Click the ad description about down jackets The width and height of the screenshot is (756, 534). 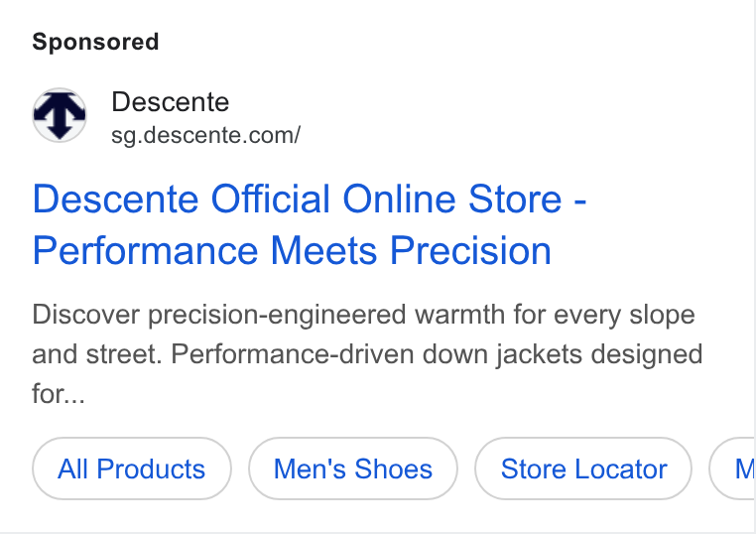click(367, 353)
